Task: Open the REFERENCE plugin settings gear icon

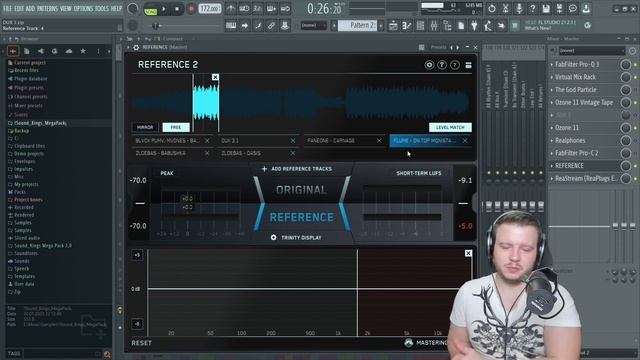Action: (x=136, y=47)
